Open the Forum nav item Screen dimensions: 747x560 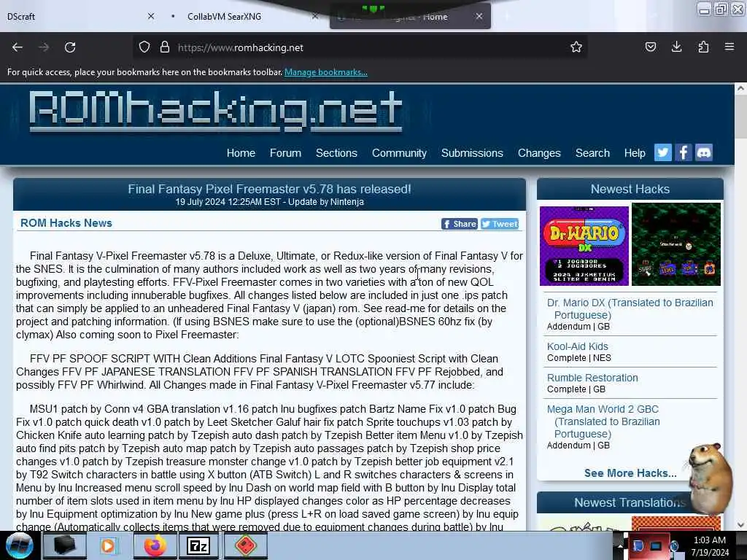click(x=285, y=153)
